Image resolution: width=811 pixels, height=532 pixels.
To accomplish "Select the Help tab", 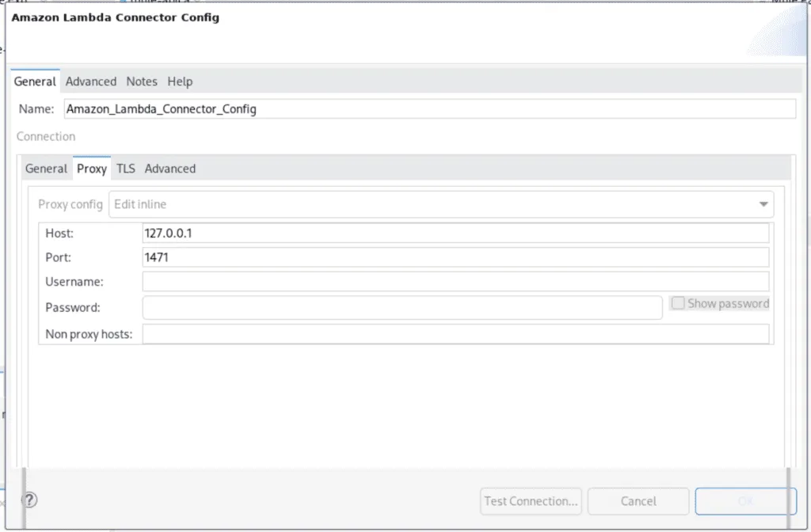I will coord(180,82).
